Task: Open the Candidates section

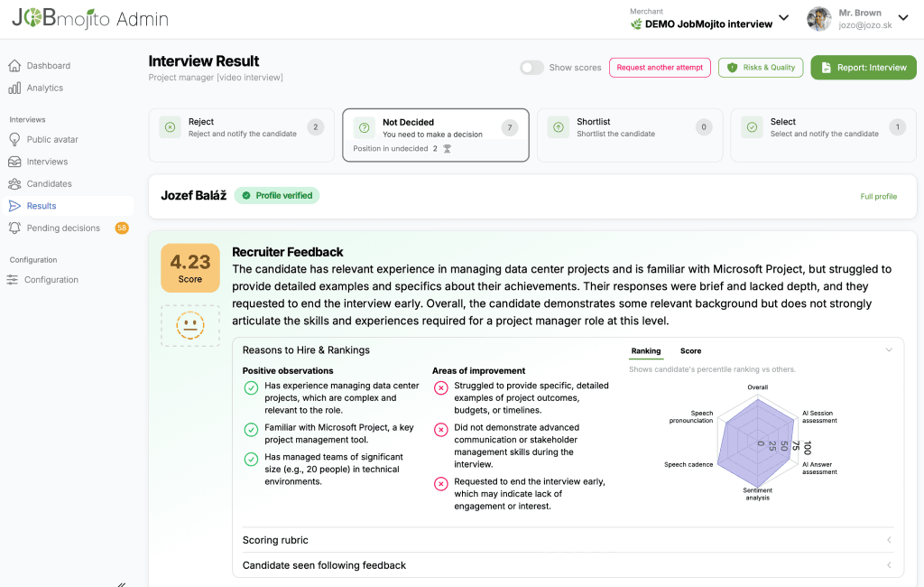Action: pos(51,183)
